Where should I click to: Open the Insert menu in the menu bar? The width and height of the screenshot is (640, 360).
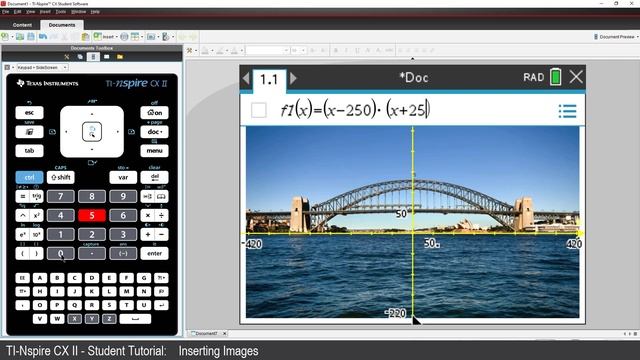pos(45,12)
